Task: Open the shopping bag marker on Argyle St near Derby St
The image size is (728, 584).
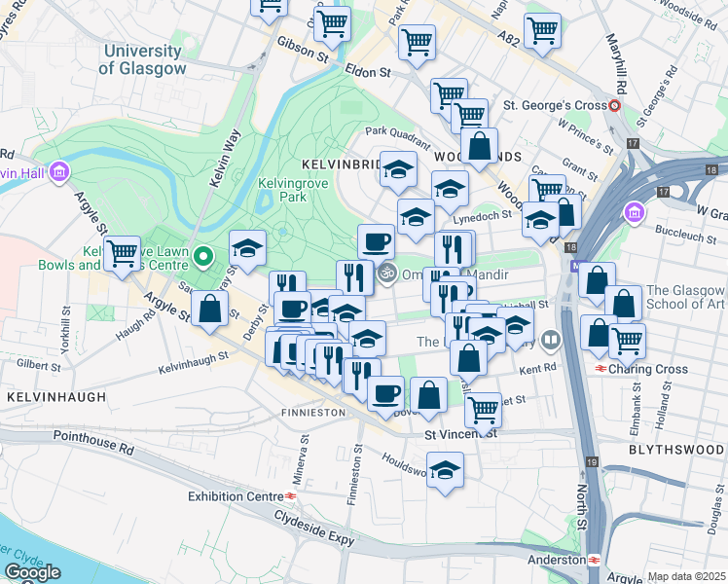Action: pyautogui.click(x=209, y=310)
